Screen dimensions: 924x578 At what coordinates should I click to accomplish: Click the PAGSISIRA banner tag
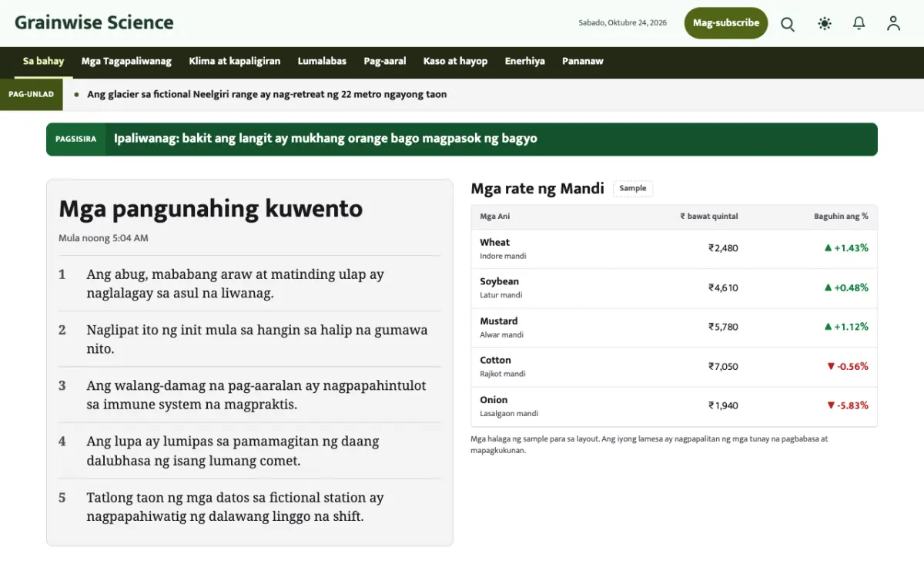pos(75,139)
